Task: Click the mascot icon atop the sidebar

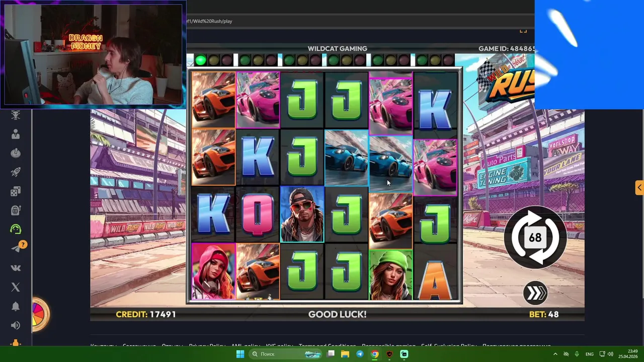Action: click(16, 115)
